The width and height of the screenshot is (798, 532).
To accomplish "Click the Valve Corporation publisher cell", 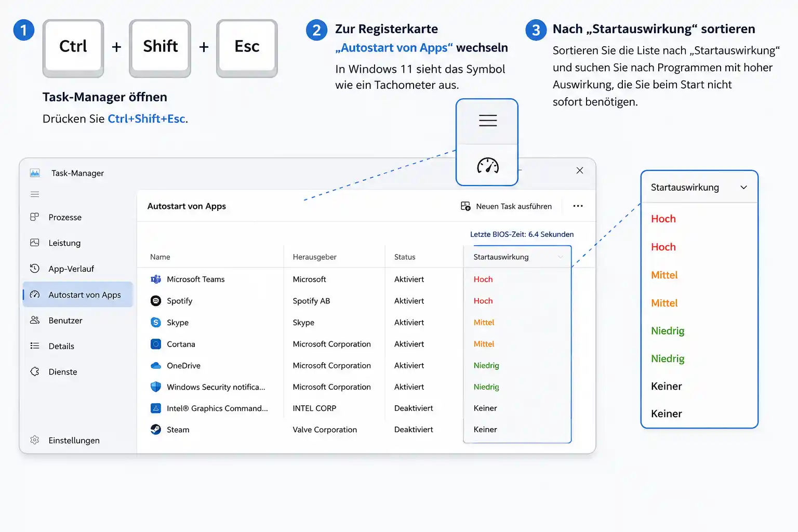I will [325, 430].
